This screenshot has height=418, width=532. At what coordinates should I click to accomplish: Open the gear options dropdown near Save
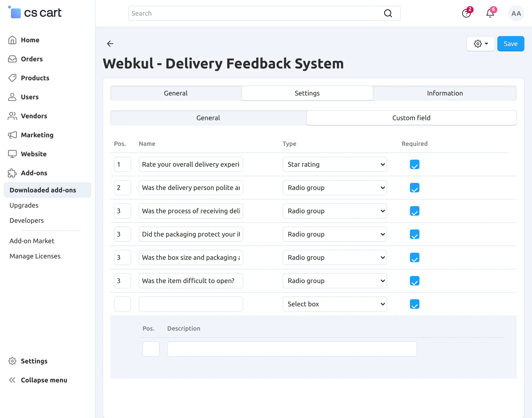(481, 43)
